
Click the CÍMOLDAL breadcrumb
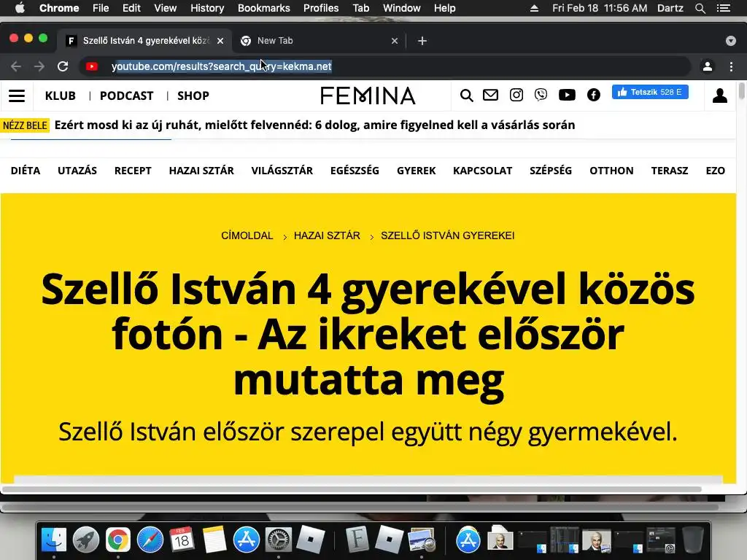[247, 236]
